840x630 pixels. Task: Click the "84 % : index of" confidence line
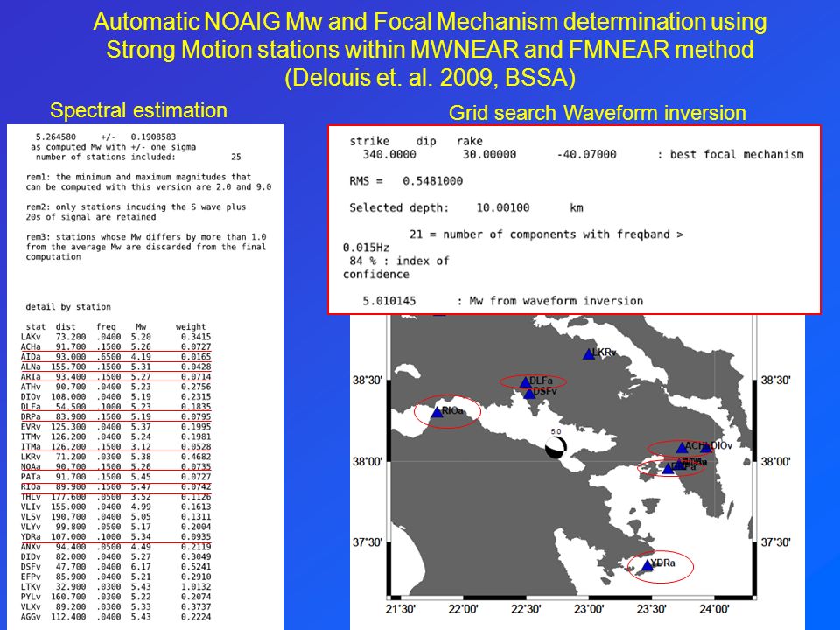tap(399, 262)
